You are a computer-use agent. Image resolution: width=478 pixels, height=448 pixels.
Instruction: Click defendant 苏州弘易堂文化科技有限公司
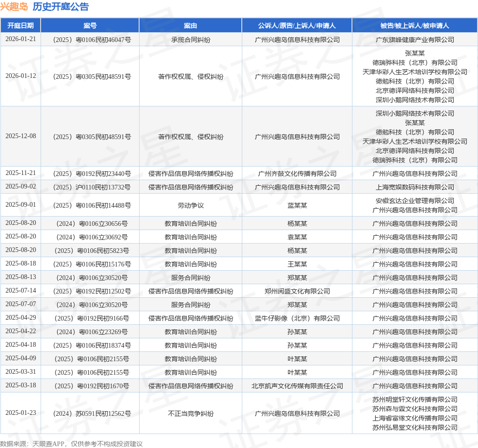pyautogui.click(x=415, y=427)
